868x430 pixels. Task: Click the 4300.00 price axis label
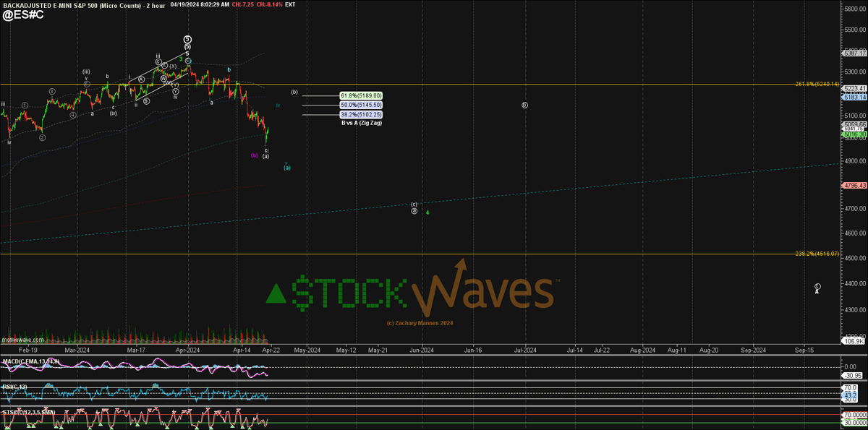854,310
